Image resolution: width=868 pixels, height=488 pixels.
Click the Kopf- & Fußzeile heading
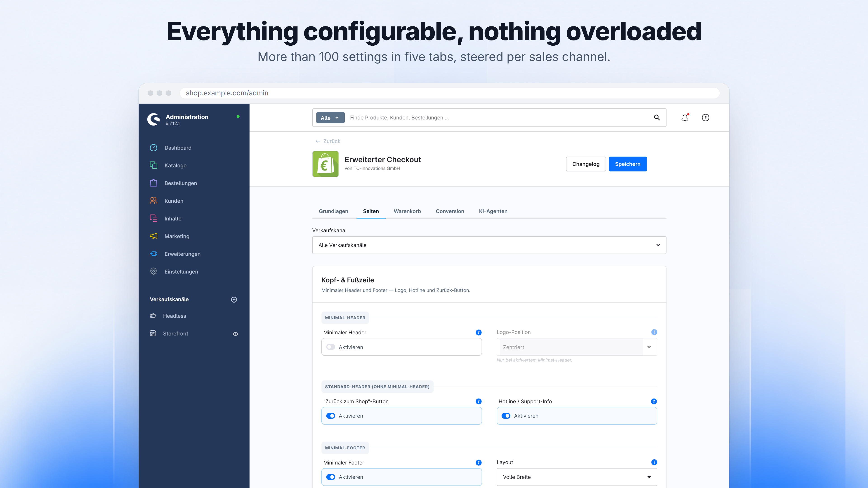347,280
